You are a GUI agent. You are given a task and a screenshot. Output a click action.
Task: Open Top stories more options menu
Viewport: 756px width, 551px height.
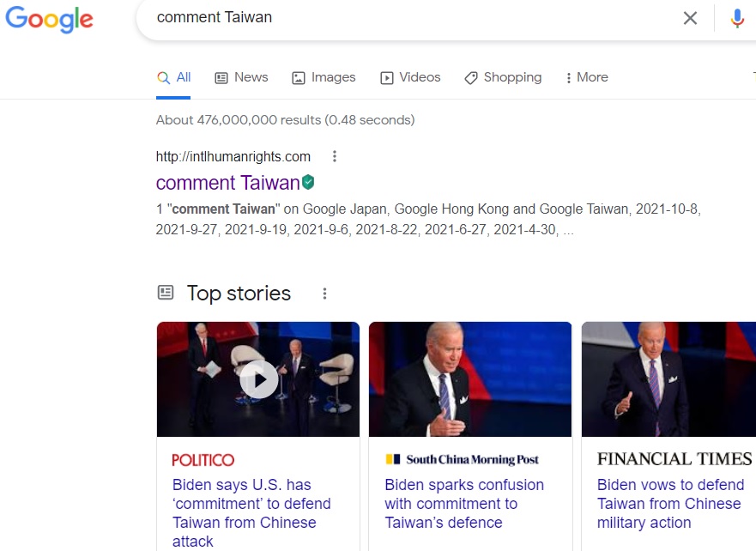(x=324, y=294)
